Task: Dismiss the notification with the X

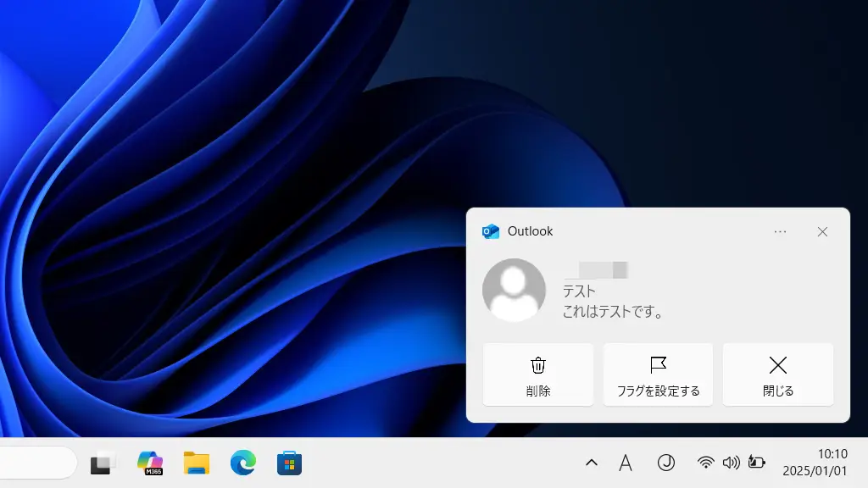Action: [x=822, y=231]
